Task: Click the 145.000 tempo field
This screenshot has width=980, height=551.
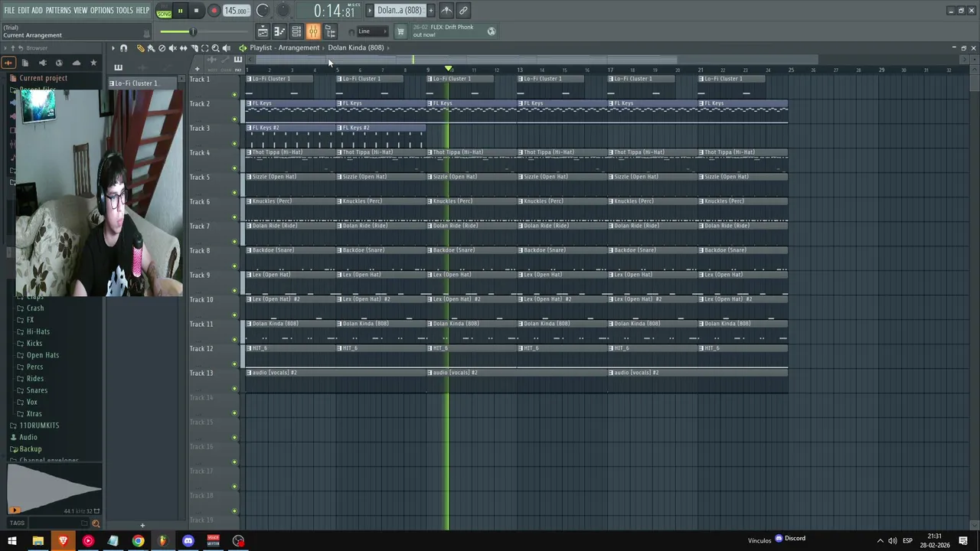Action: pos(236,11)
